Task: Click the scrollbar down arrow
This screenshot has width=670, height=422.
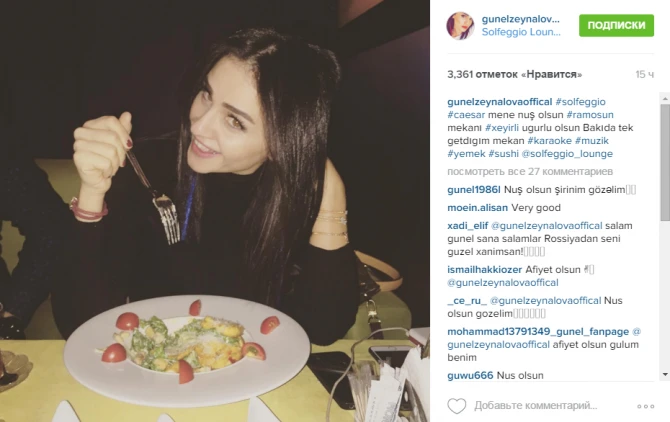Action: point(665,375)
